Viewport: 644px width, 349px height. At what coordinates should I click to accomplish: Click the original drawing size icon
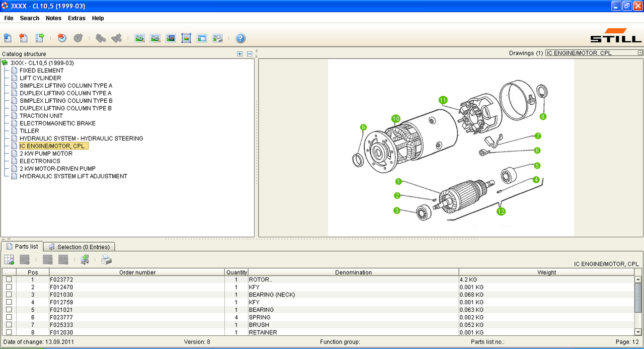pyautogui.click(x=171, y=38)
